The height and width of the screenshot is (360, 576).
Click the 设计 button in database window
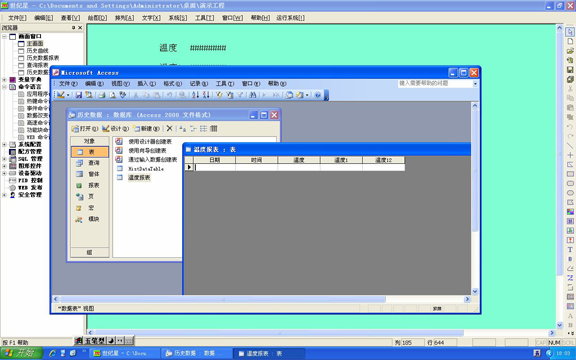[115, 128]
